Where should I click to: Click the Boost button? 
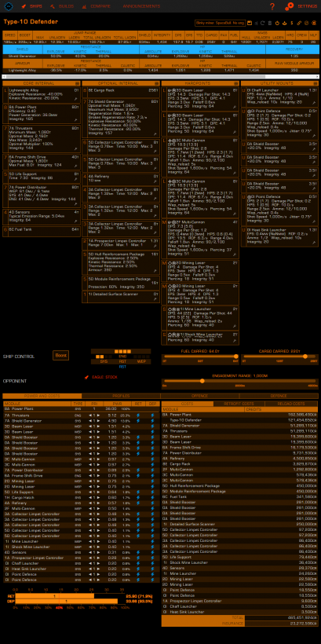tap(60, 355)
